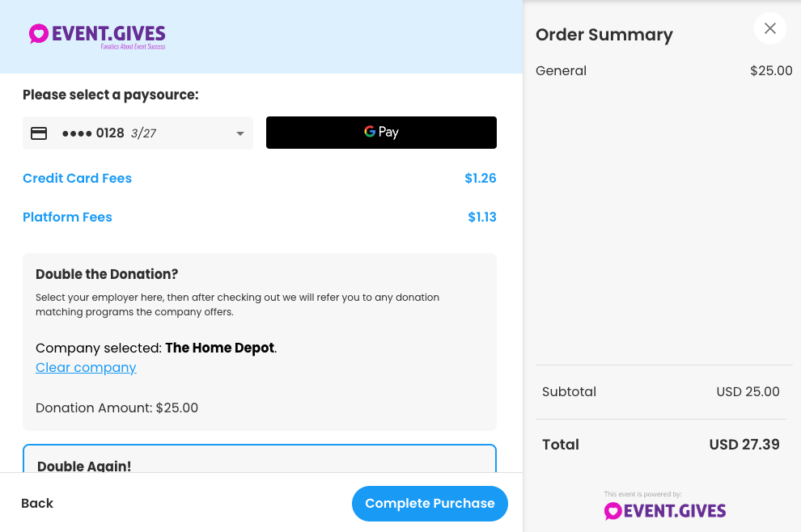Close the Order Summary panel
The image size is (801, 532).
(x=769, y=28)
